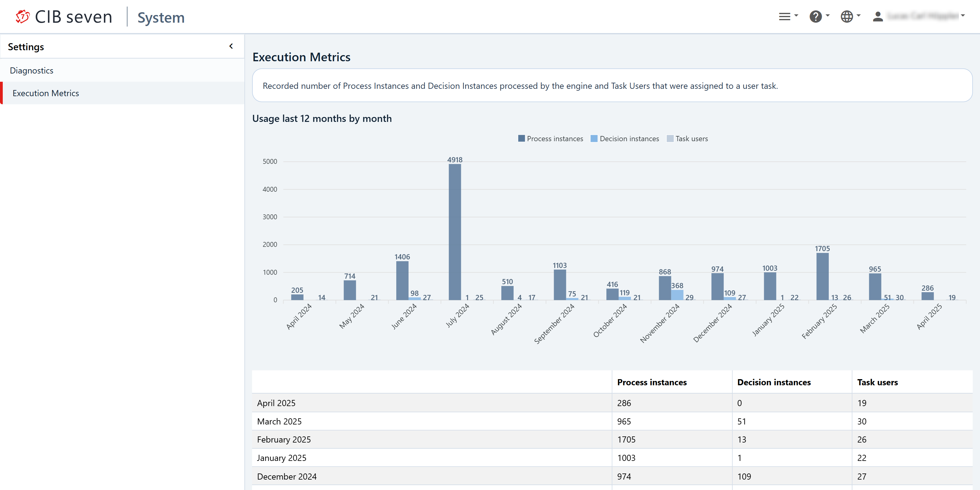Click the Process instances table header
This screenshot has width=980, height=490.
click(x=652, y=382)
